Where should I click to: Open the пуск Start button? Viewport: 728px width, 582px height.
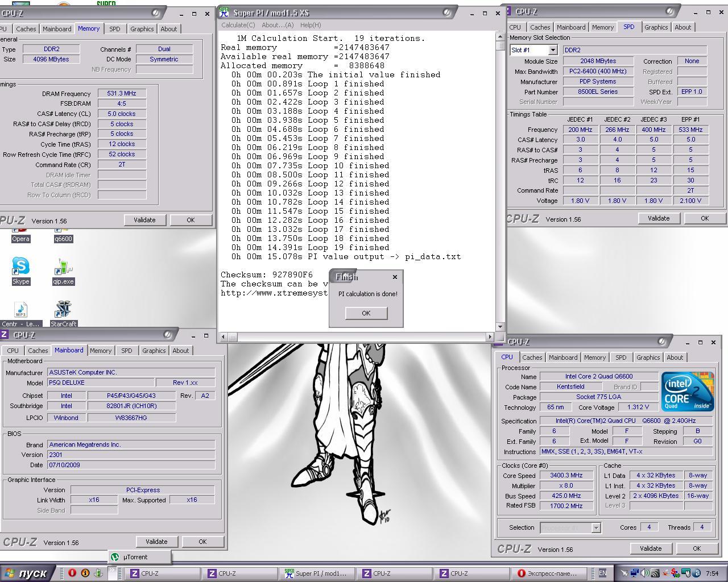pyautogui.click(x=28, y=573)
